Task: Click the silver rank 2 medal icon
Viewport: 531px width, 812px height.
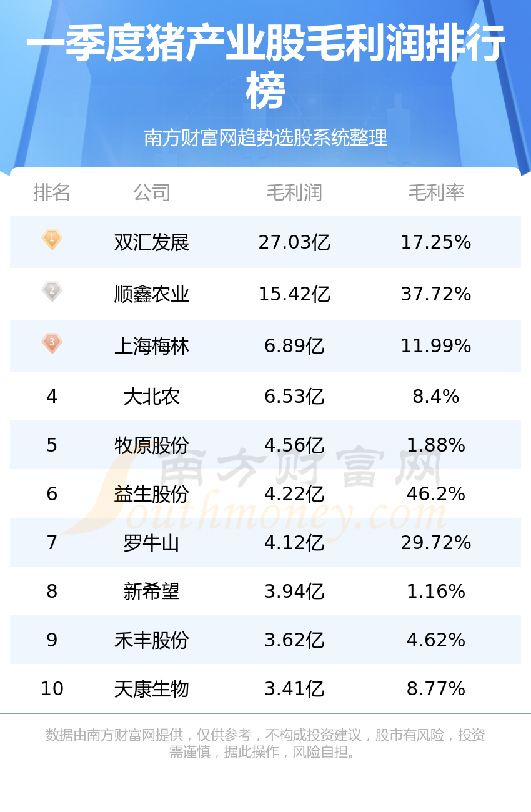Action: click(52, 291)
